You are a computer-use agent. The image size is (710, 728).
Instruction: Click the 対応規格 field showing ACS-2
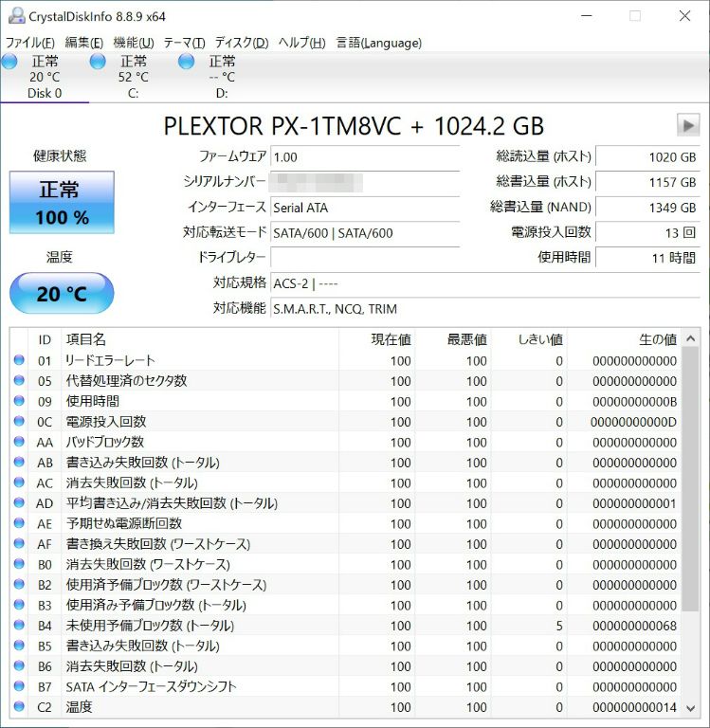tap(485, 283)
